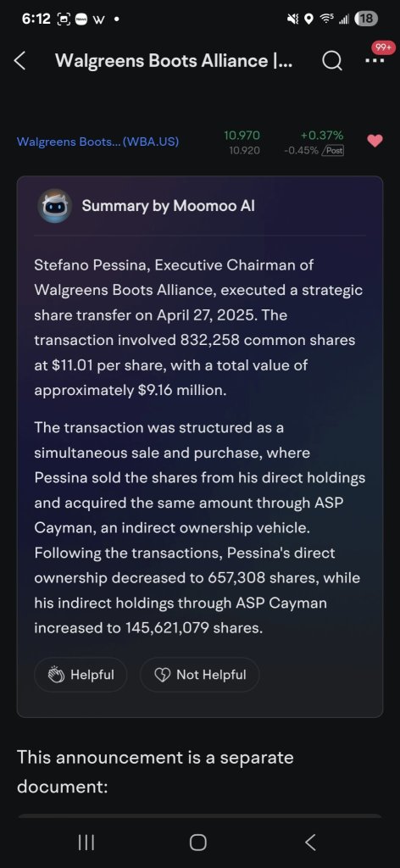Mark the summary as Helpful

click(x=81, y=675)
